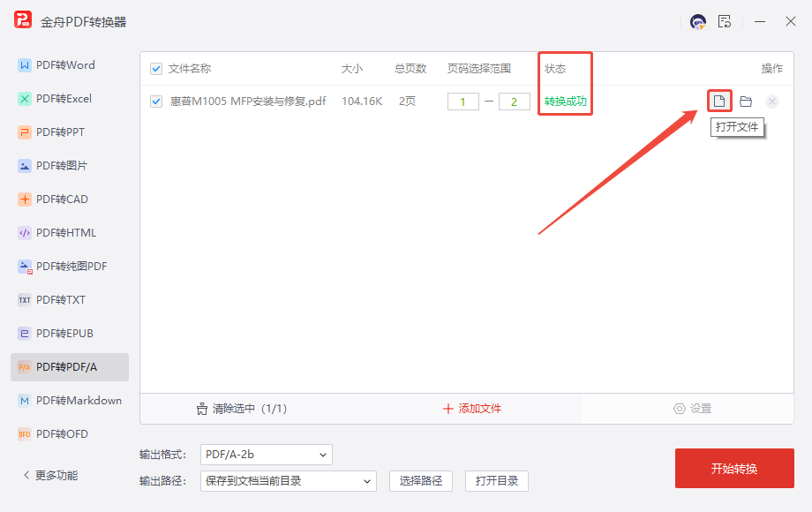Open the feedback note icon in title bar
This screenshot has width=812, height=512.
[x=725, y=22]
